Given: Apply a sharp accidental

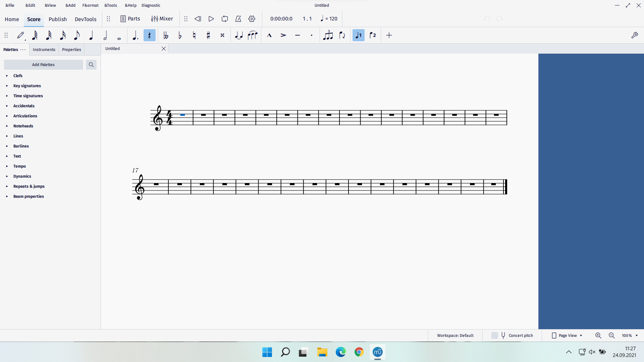Looking at the screenshot, I should (x=208, y=35).
